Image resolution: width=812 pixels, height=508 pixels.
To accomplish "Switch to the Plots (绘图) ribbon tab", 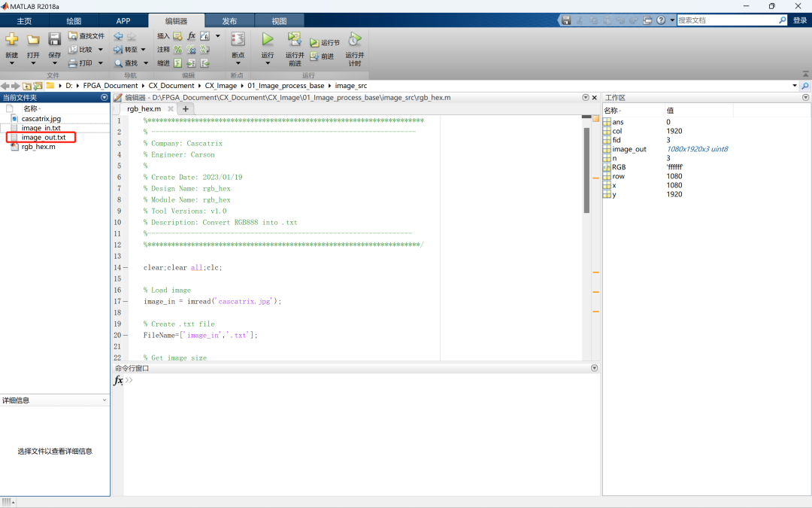I will 74,21.
